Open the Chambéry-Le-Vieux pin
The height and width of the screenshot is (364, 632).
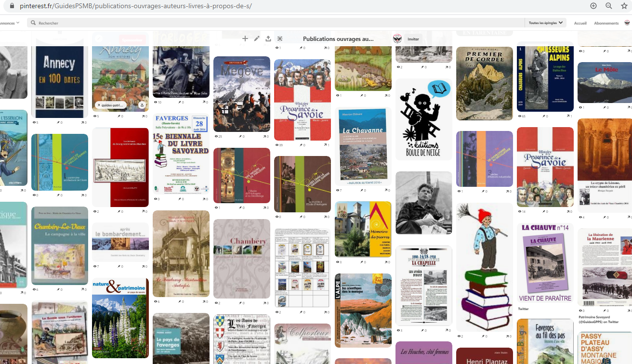pos(60,246)
